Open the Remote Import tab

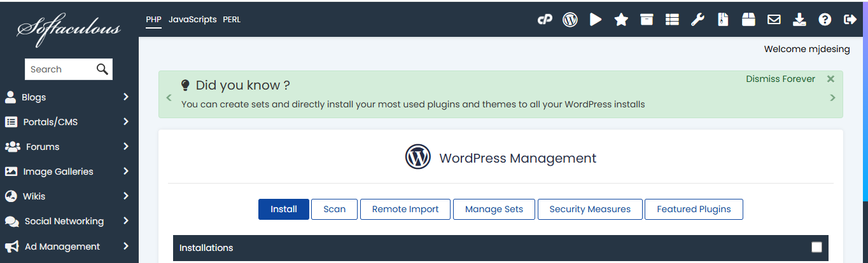405,209
